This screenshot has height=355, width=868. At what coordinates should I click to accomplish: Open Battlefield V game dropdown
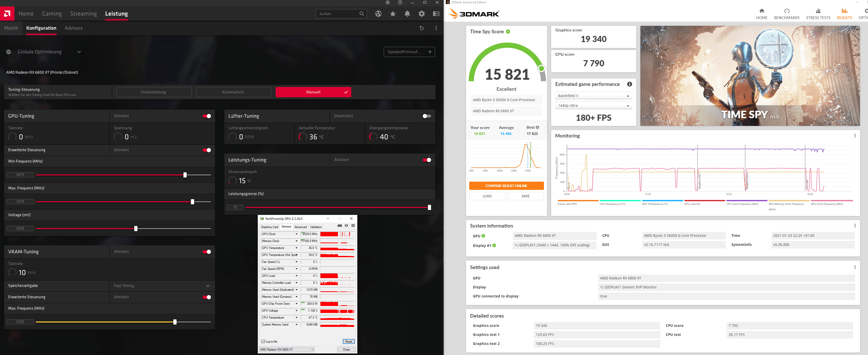click(593, 96)
